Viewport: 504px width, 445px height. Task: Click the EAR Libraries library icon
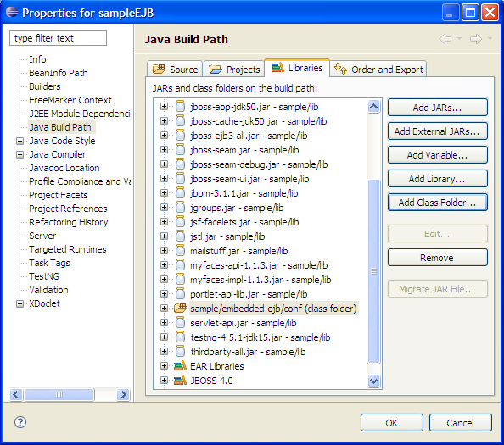pos(180,365)
